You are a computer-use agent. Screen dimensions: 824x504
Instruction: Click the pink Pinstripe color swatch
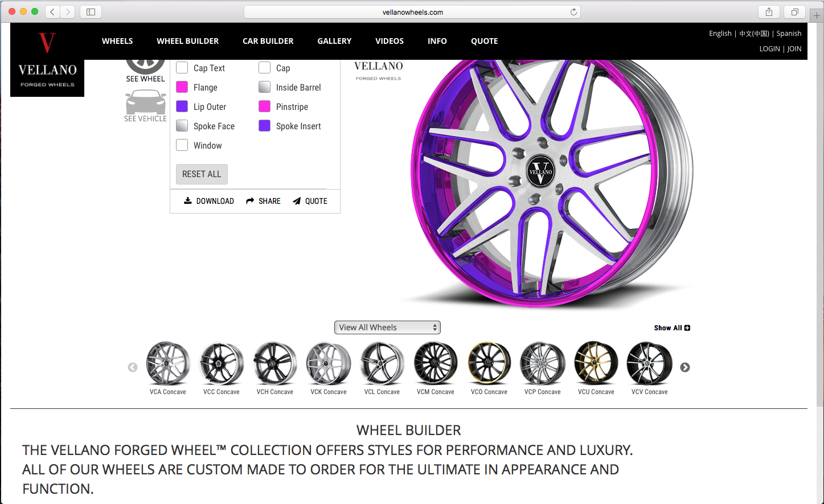pos(265,106)
